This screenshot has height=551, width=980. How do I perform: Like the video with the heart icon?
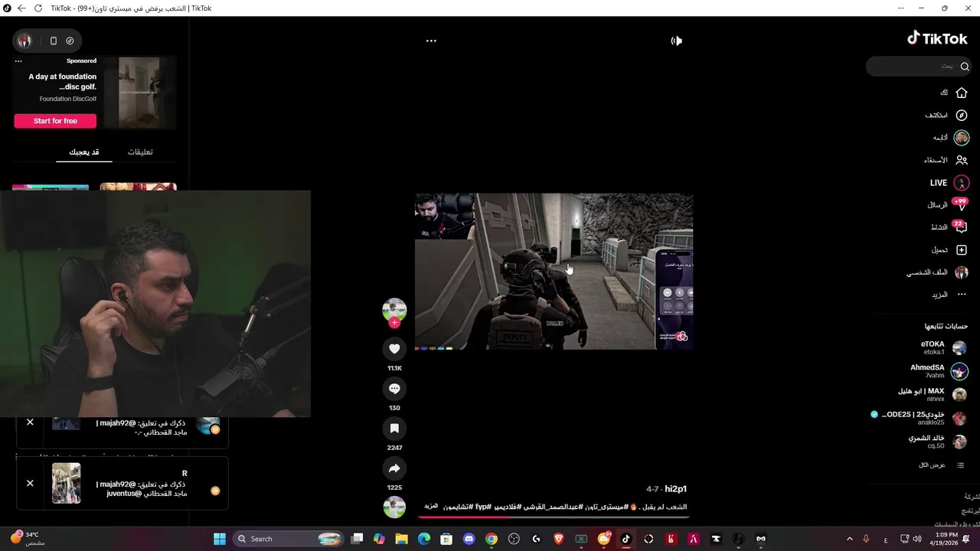pyautogui.click(x=394, y=349)
